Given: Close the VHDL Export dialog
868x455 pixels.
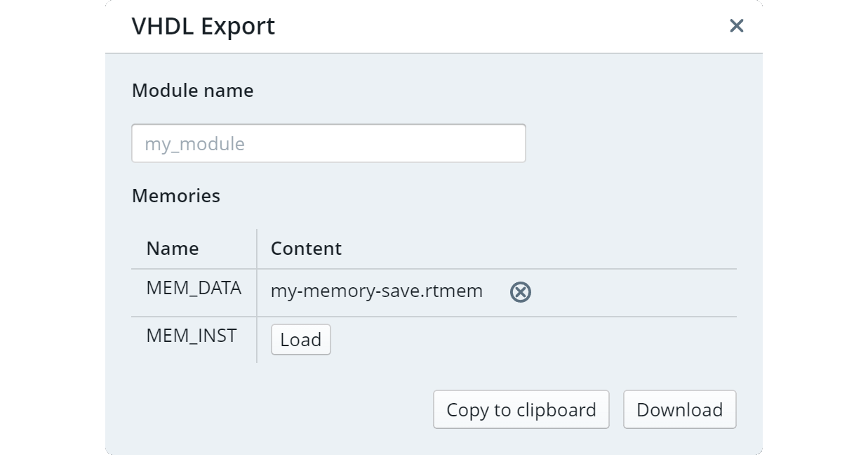Looking at the screenshot, I should (x=736, y=26).
